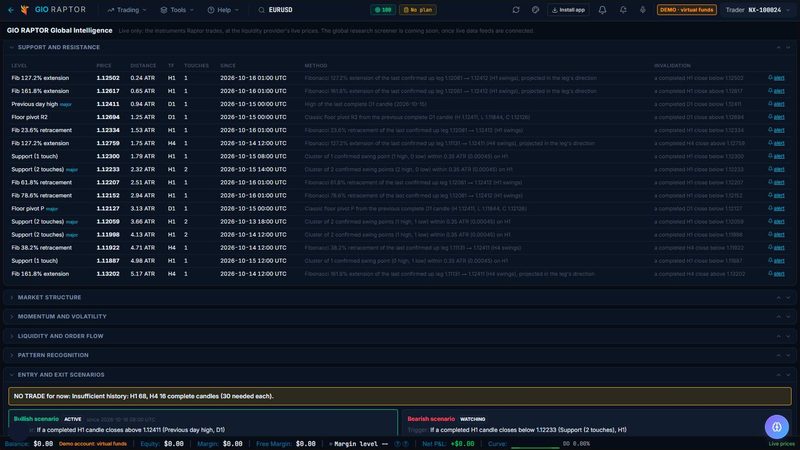Click the DEMO virtual funds badge
The image size is (800, 450).
686,10
